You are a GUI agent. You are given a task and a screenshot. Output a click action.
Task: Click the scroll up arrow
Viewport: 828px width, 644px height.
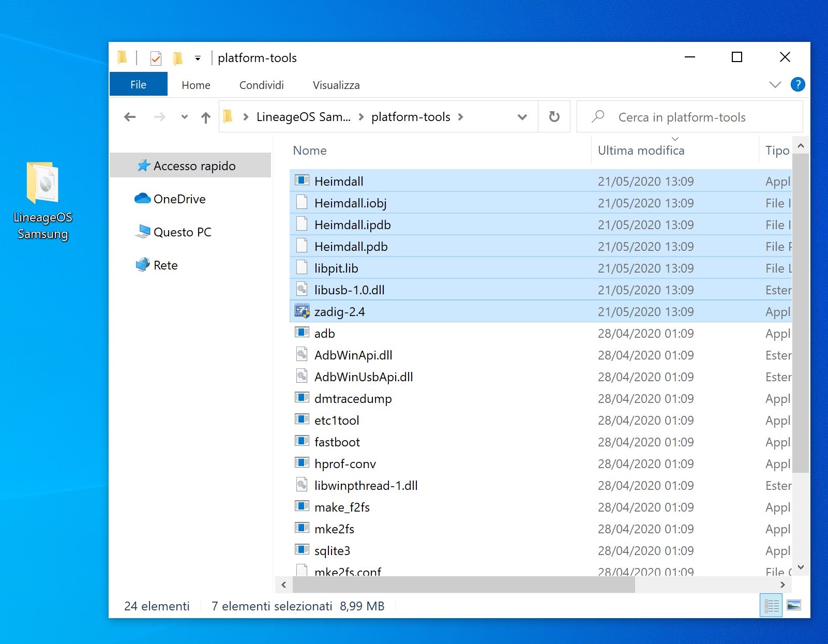click(801, 146)
